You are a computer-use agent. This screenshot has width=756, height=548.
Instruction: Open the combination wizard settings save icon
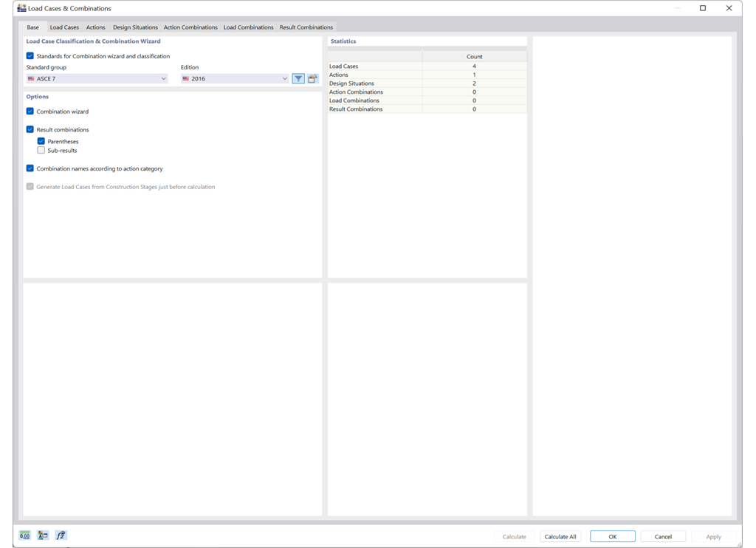[312, 78]
